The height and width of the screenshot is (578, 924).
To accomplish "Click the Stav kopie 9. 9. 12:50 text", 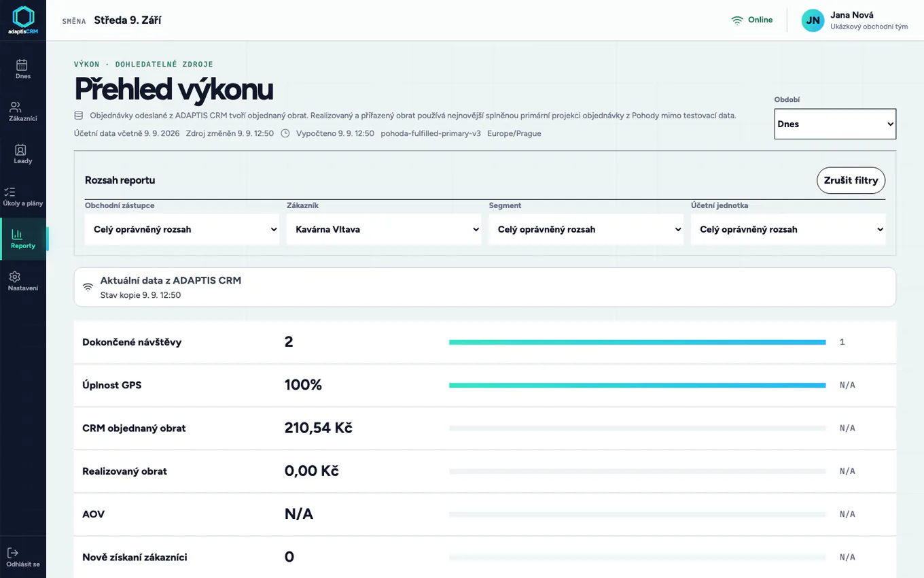I will pos(141,295).
